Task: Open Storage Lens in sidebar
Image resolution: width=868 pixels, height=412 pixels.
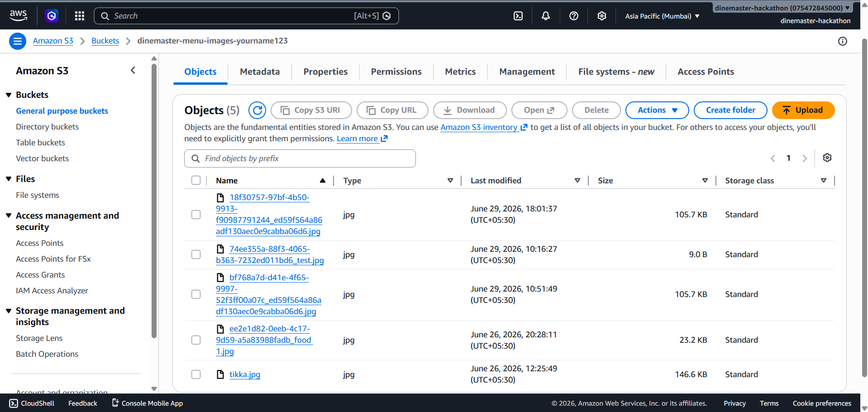Action: pos(39,338)
